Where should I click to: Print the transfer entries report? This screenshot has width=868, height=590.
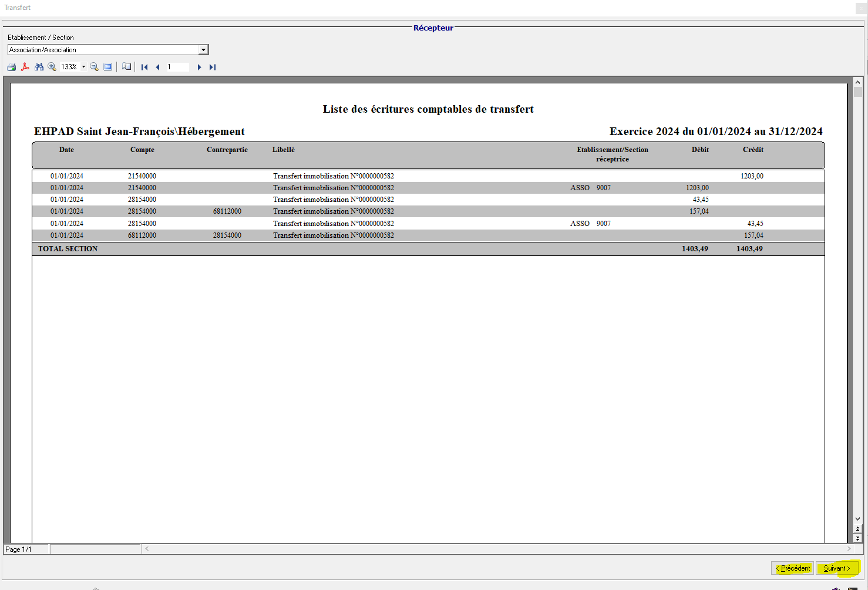[x=11, y=67]
